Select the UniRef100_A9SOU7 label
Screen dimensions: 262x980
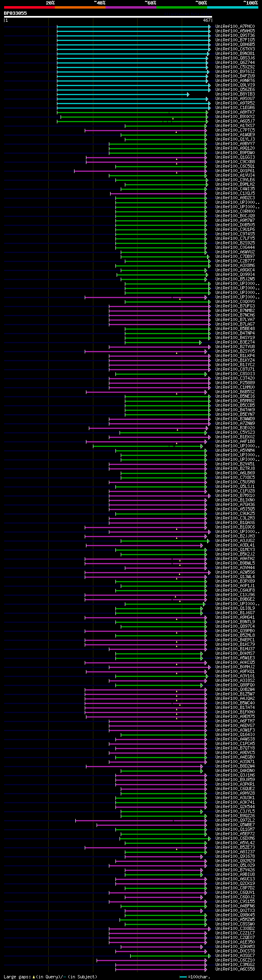tap(235, 99)
